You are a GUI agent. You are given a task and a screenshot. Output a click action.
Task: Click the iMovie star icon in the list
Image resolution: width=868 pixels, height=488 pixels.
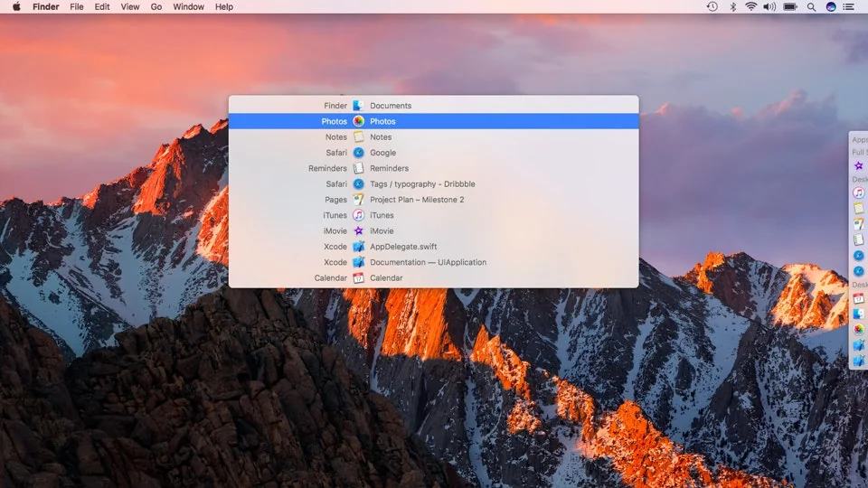[358, 231]
